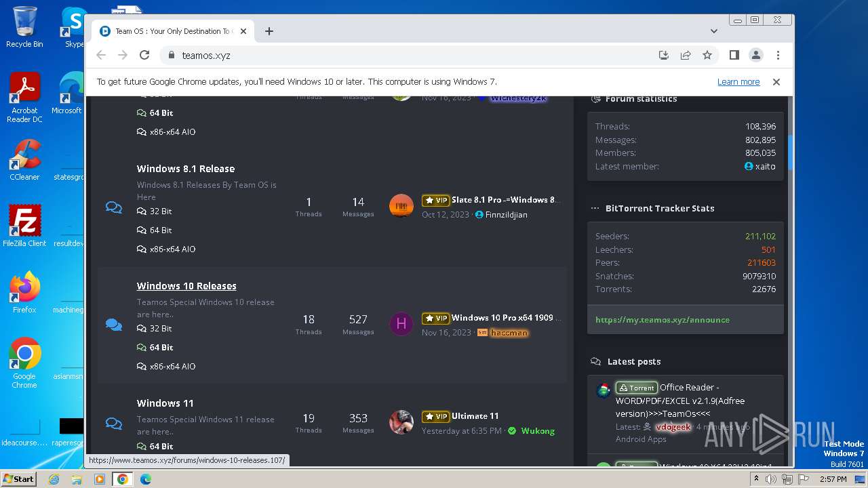868x488 pixels.
Task: Open Windows Media Player from taskbar
Action: [100, 479]
